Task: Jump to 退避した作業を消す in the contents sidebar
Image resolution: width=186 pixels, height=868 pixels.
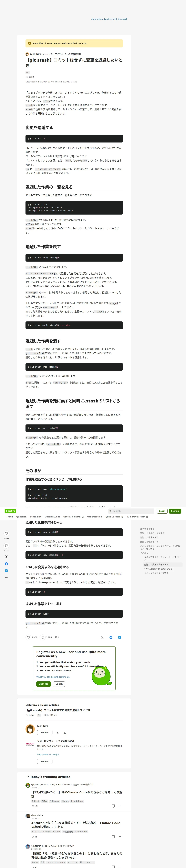Action: pos(149,541)
